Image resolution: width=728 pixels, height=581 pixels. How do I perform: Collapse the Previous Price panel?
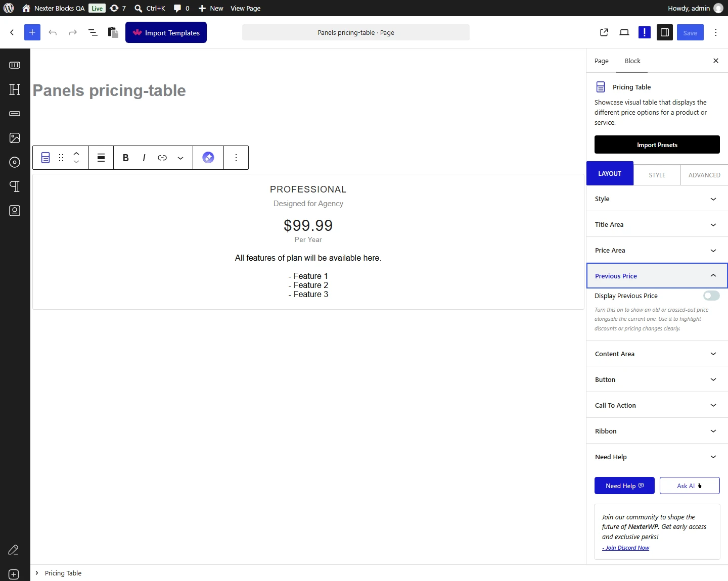coord(657,276)
